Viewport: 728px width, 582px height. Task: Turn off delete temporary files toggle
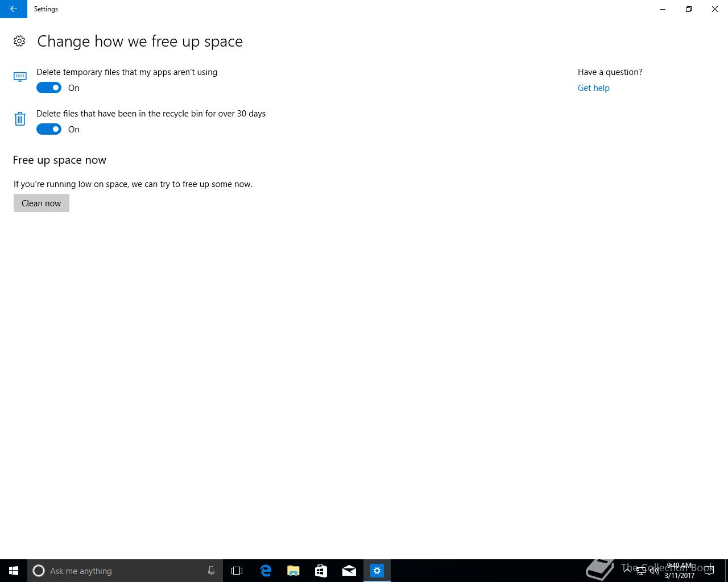pos(49,88)
